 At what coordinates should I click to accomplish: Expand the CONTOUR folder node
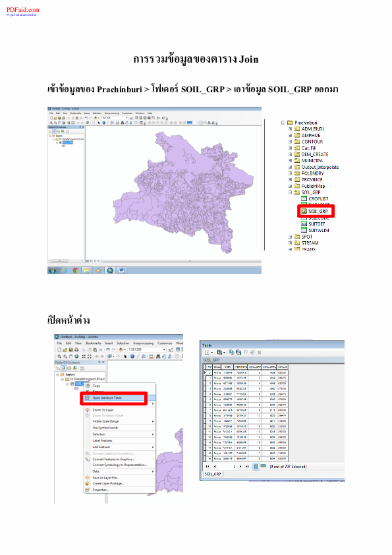[290, 142]
